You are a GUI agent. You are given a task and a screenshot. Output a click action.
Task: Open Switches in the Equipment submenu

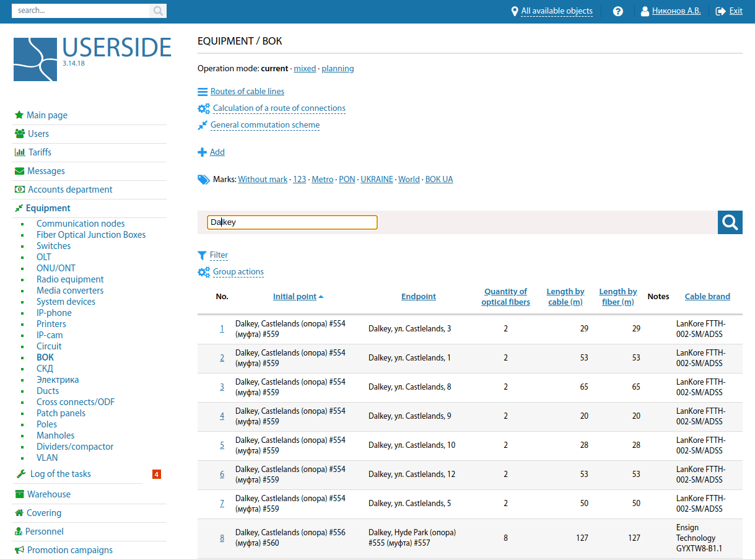53,246
